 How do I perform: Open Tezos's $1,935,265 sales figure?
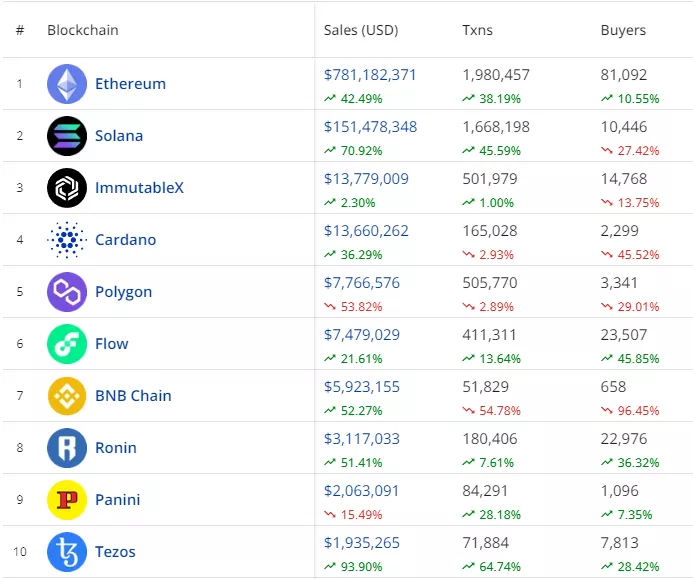coord(362,543)
